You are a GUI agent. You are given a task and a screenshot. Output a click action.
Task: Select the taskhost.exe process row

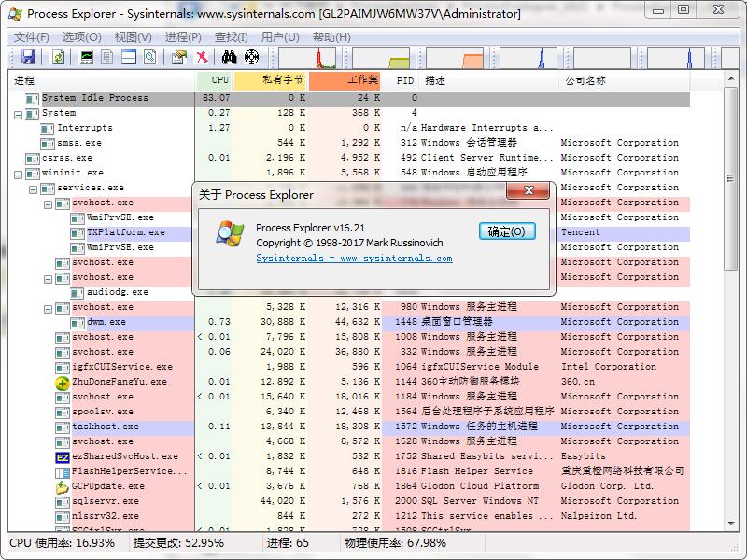tap(106, 427)
